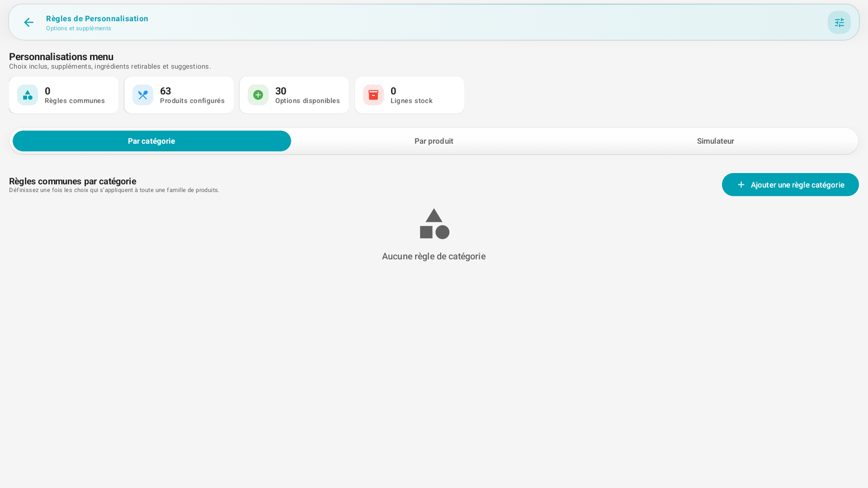Viewport: 868px width, 488px height.
Task: Click the Aucune règle de catégorie message
Action: pos(434,256)
